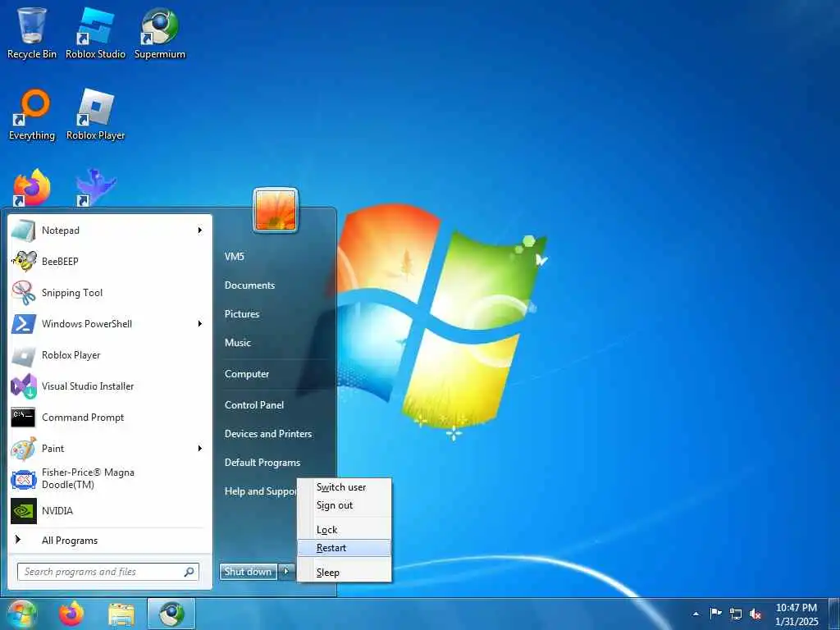Open Computer from the Start menu
This screenshot has height=630, width=840.
pos(247,374)
